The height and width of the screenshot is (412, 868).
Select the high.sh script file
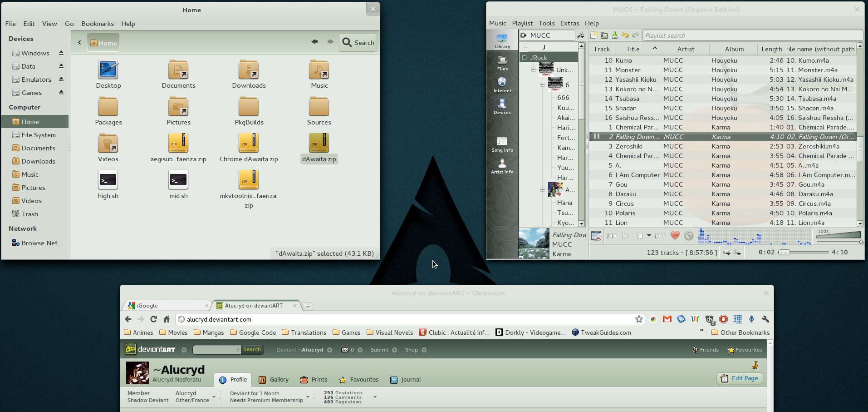(108, 184)
